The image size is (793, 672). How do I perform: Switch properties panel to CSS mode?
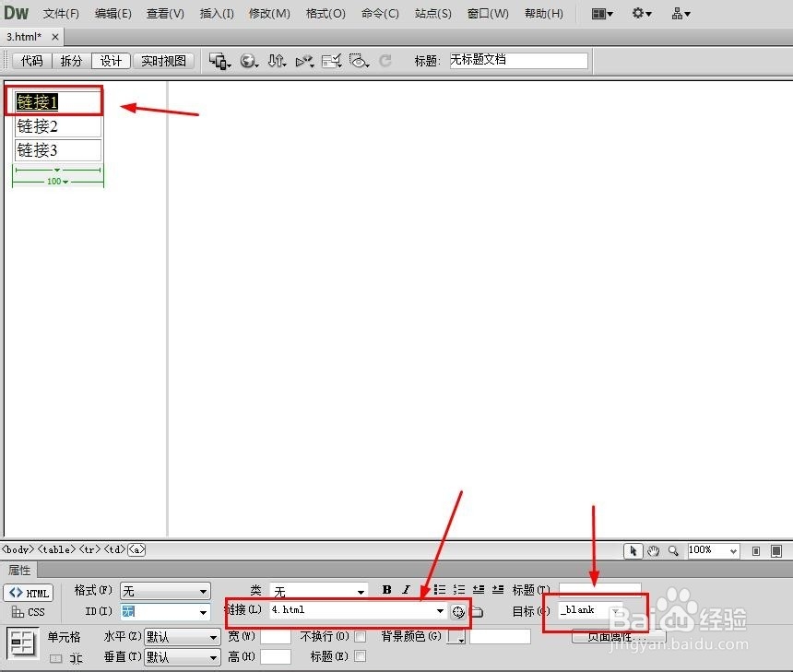point(29,611)
